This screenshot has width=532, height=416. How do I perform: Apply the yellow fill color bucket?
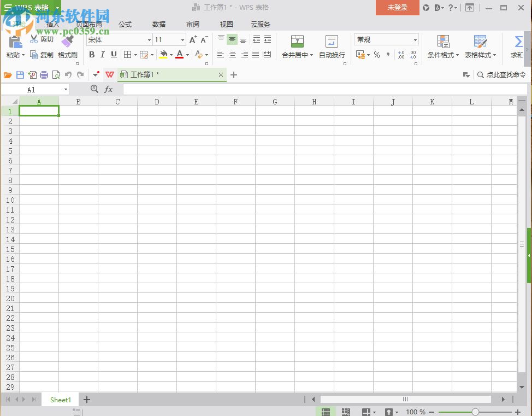[x=163, y=55]
